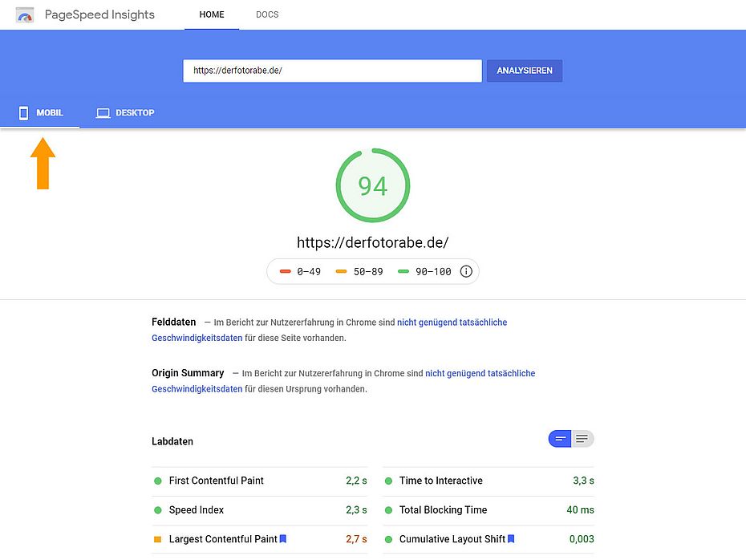This screenshot has height=560, width=746.
Task: Open the DOCS tab
Action: point(267,14)
